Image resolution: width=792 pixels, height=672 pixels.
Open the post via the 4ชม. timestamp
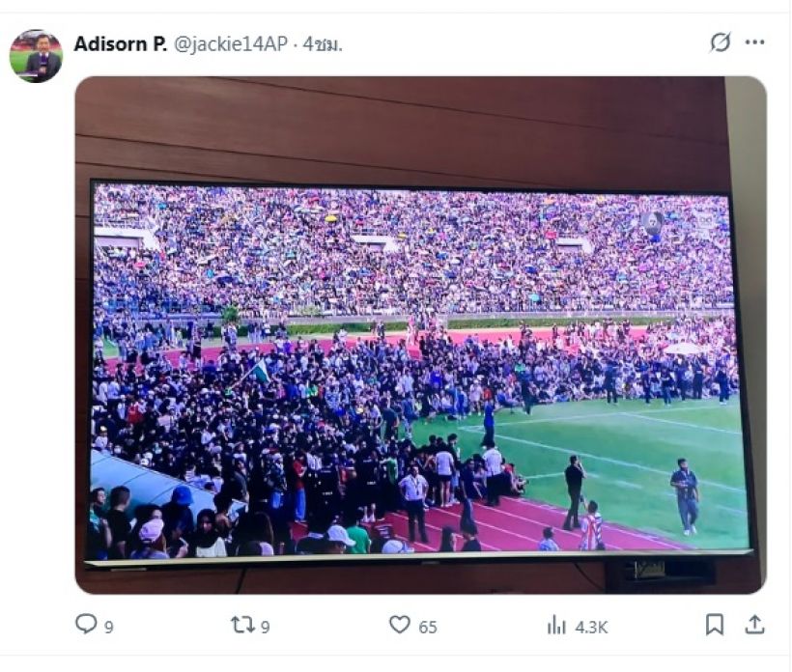324,43
